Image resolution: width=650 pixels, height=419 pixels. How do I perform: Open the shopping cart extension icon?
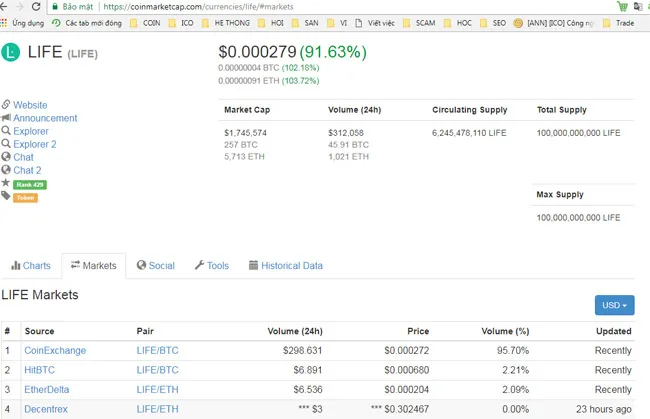[x=622, y=6]
